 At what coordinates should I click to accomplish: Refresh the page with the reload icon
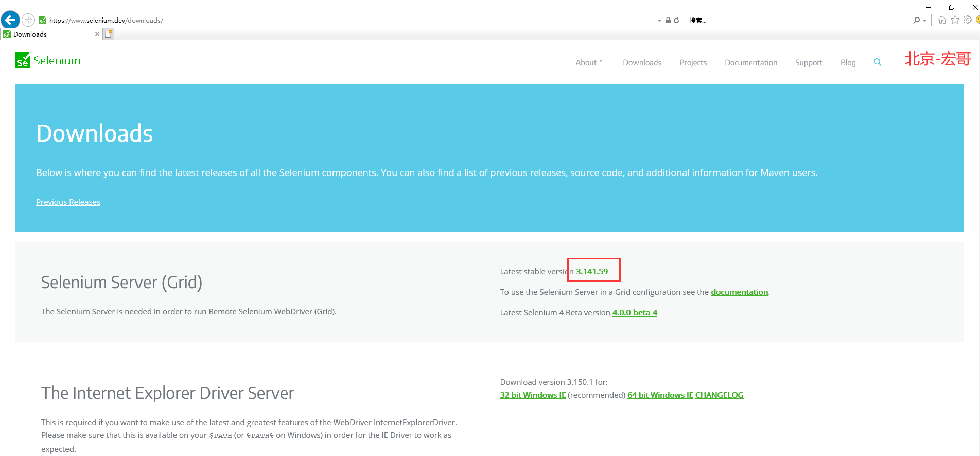pyautogui.click(x=676, y=20)
